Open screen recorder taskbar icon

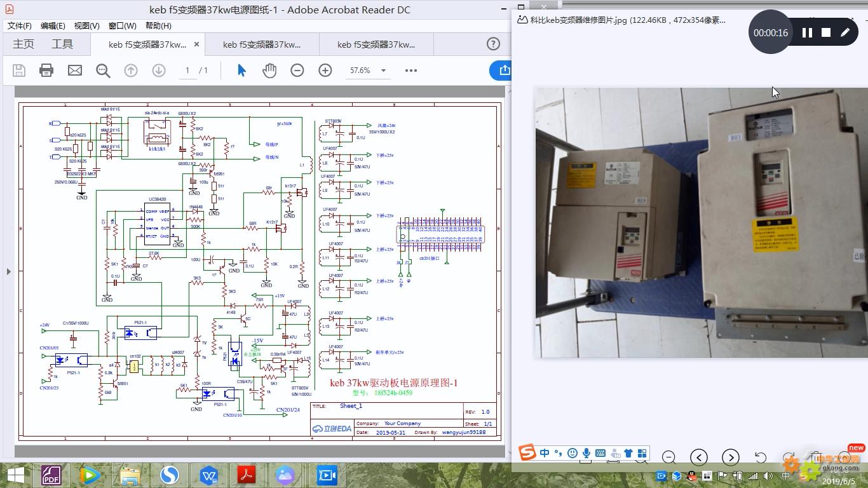point(327,475)
